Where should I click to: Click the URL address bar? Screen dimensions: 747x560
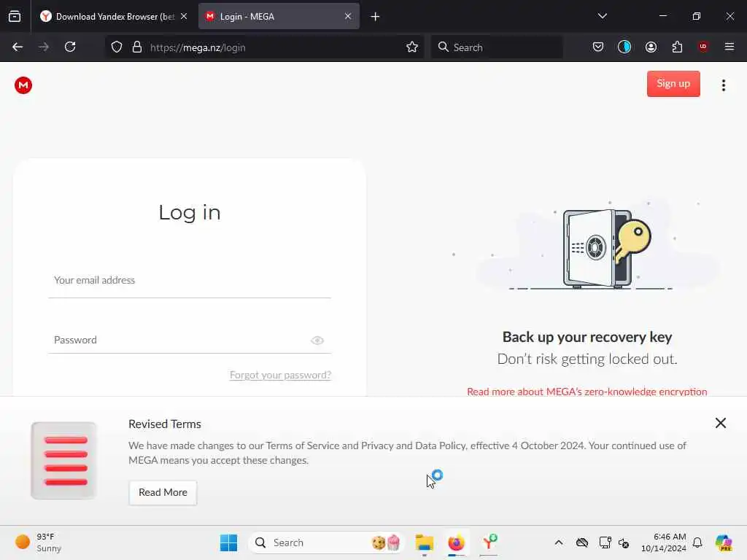pyautogui.click(x=264, y=47)
